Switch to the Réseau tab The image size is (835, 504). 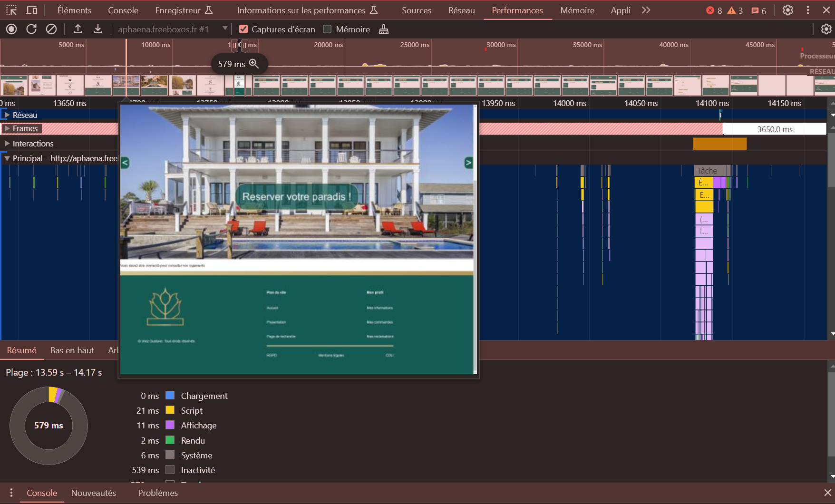[x=461, y=10]
